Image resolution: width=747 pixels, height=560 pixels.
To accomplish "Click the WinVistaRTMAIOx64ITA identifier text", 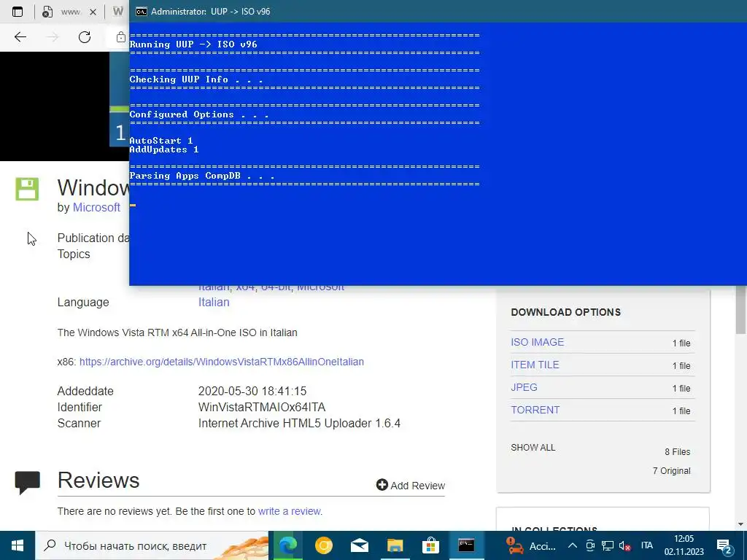I will (262, 408).
